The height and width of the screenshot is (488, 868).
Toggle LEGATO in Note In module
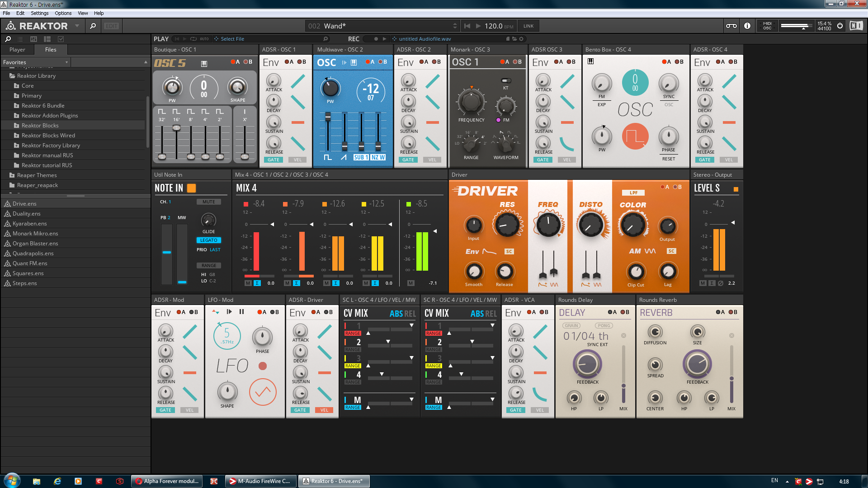(209, 240)
